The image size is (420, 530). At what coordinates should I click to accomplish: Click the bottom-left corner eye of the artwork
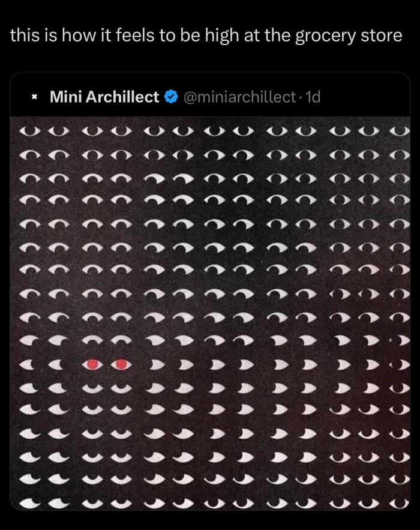pyautogui.click(x=28, y=502)
